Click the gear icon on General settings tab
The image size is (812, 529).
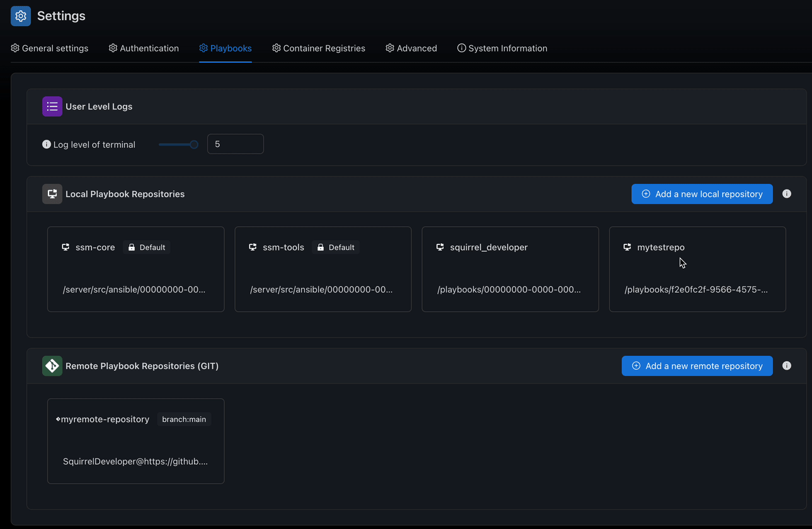[x=15, y=48]
